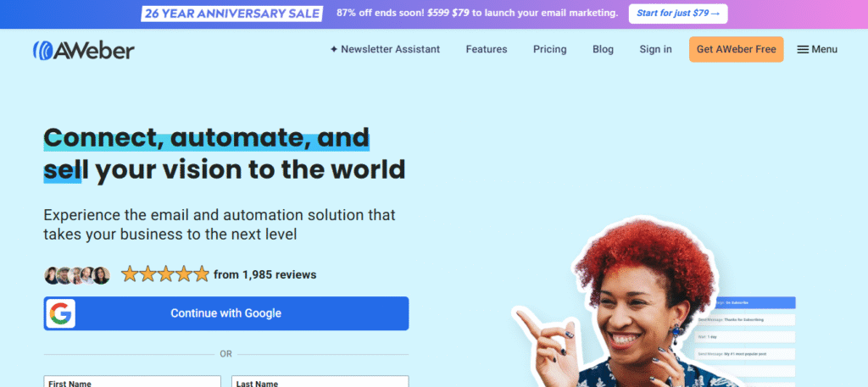Screen dimensions: 868x387
Task: Click the sparkle icon beside Newsletter Assistant
Action: tap(334, 49)
